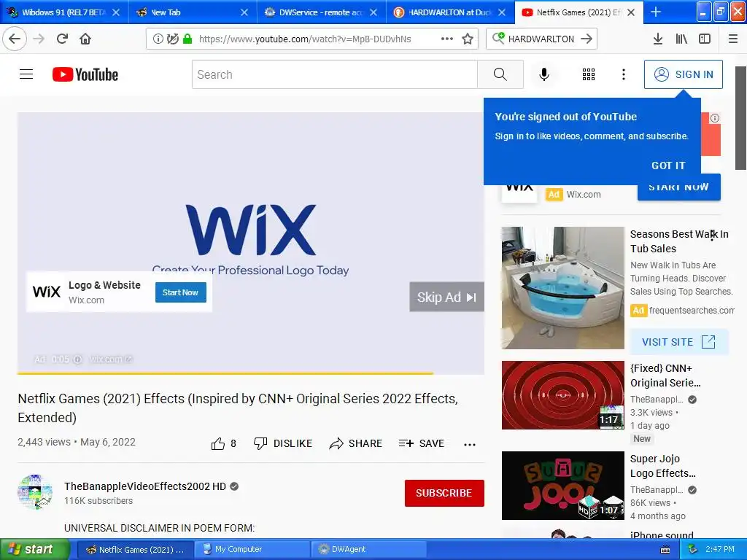Viewport: 747px width, 560px height.
Task: Click the sidebar ad info icon
Action: click(x=715, y=118)
